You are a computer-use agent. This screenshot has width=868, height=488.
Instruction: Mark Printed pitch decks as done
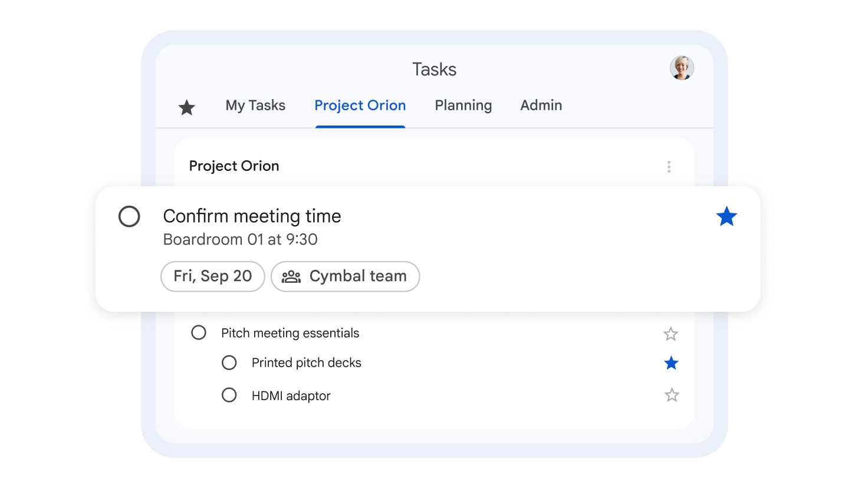pyautogui.click(x=229, y=362)
